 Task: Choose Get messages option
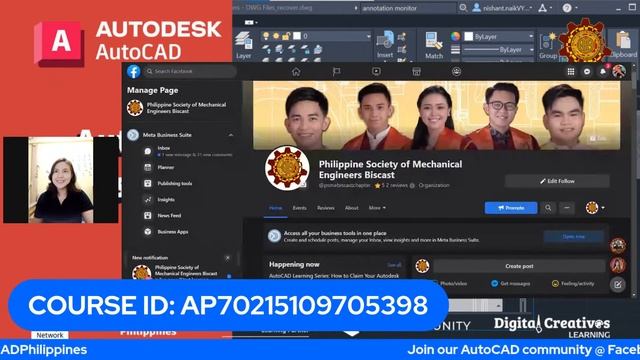point(511,283)
